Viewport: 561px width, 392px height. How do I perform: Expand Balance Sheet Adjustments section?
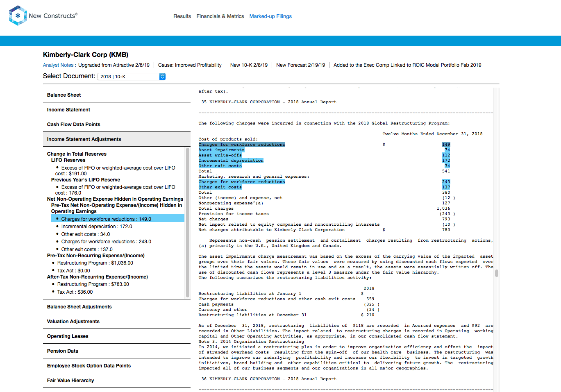coord(117,307)
